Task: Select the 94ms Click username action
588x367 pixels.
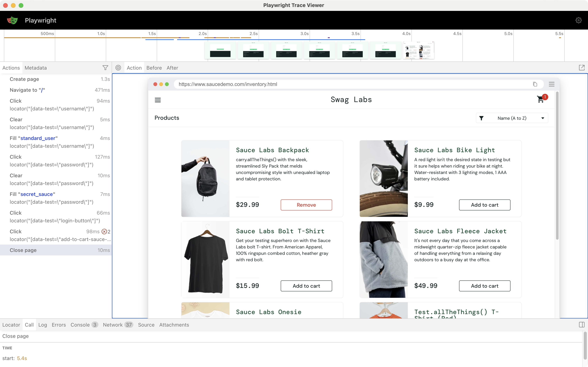Action: (x=56, y=105)
